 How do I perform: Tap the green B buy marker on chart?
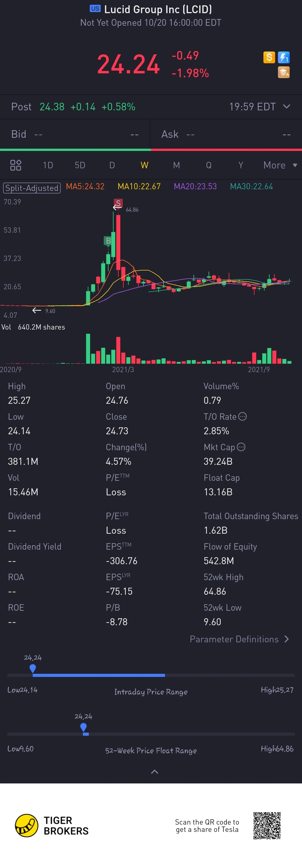coord(108,241)
